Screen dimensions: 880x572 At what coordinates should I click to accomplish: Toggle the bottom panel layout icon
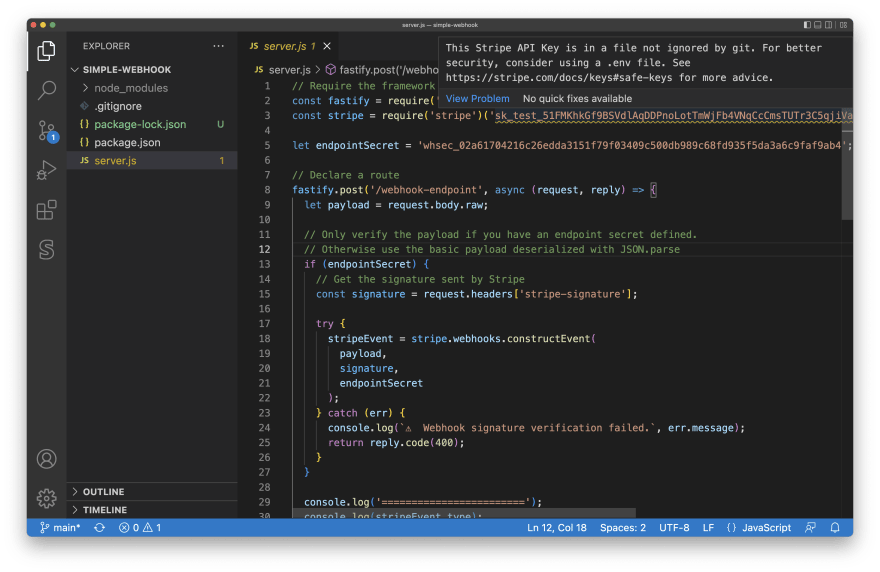point(818,25)
